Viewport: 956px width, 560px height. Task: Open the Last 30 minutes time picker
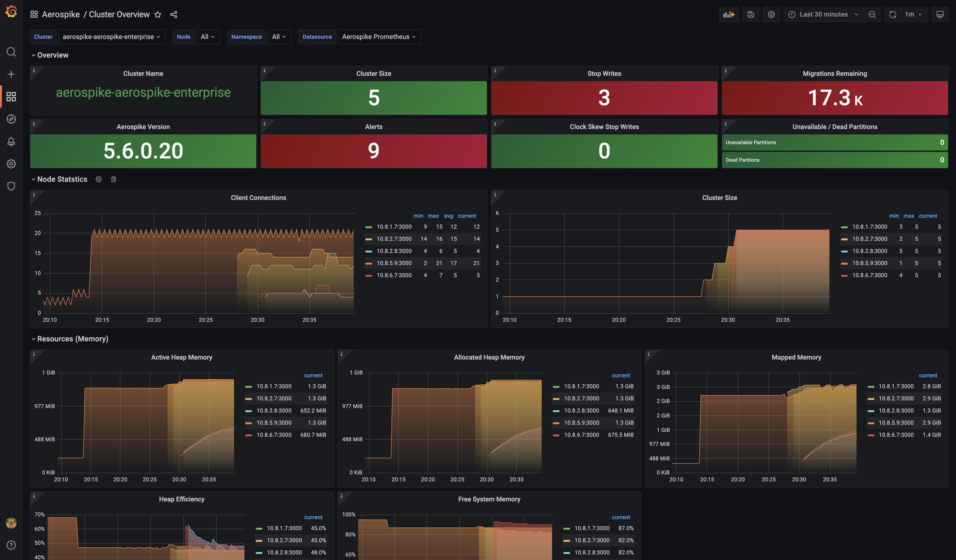pyautogui.click(x=823, y=14)
